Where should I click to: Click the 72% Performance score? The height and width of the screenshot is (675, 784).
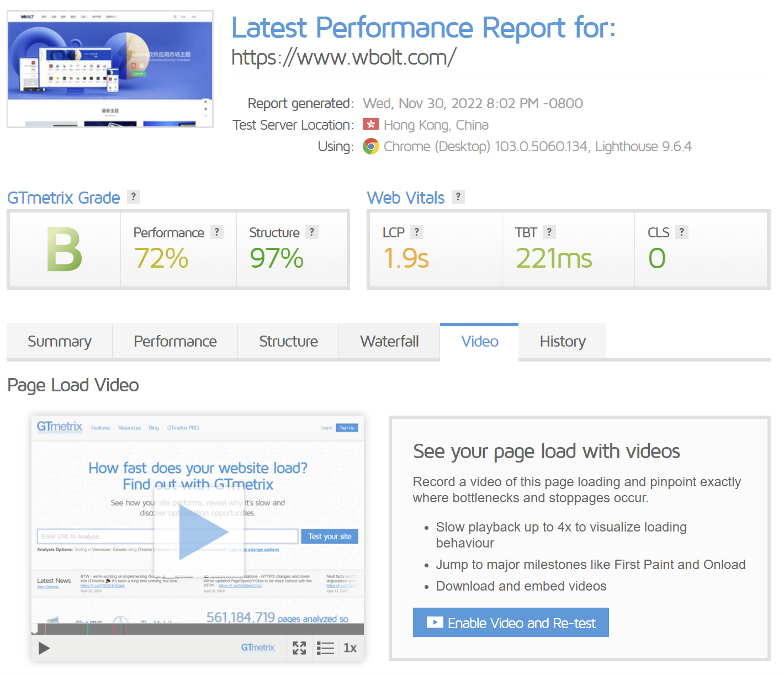[161, 258]
